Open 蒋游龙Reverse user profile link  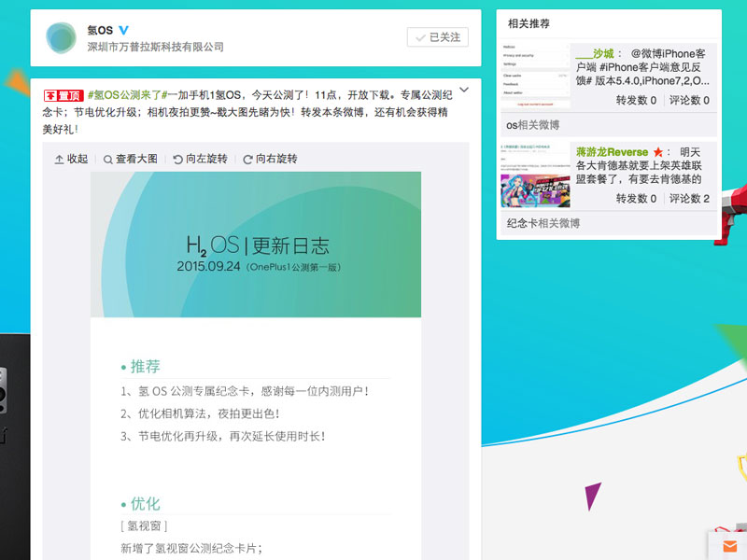(612, 152)
